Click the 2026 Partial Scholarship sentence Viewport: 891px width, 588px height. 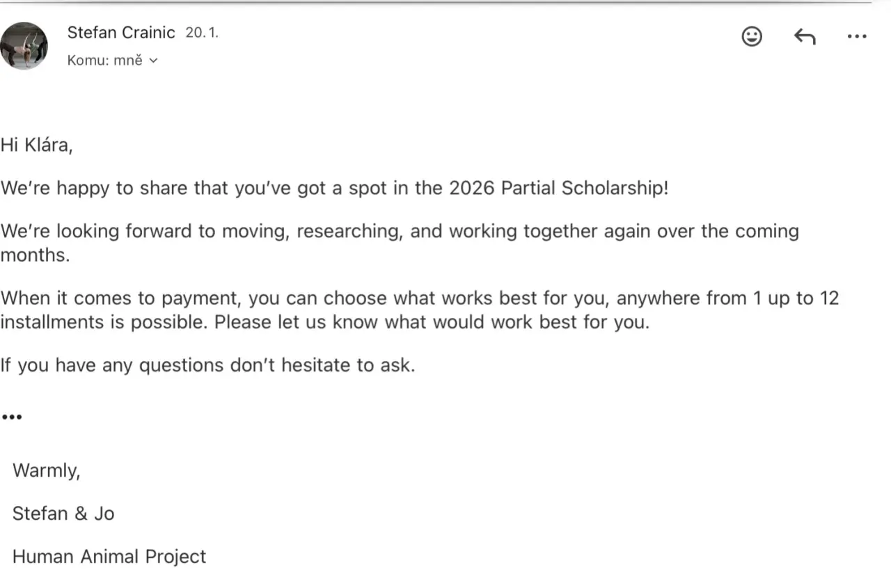[x=334, y=188]
